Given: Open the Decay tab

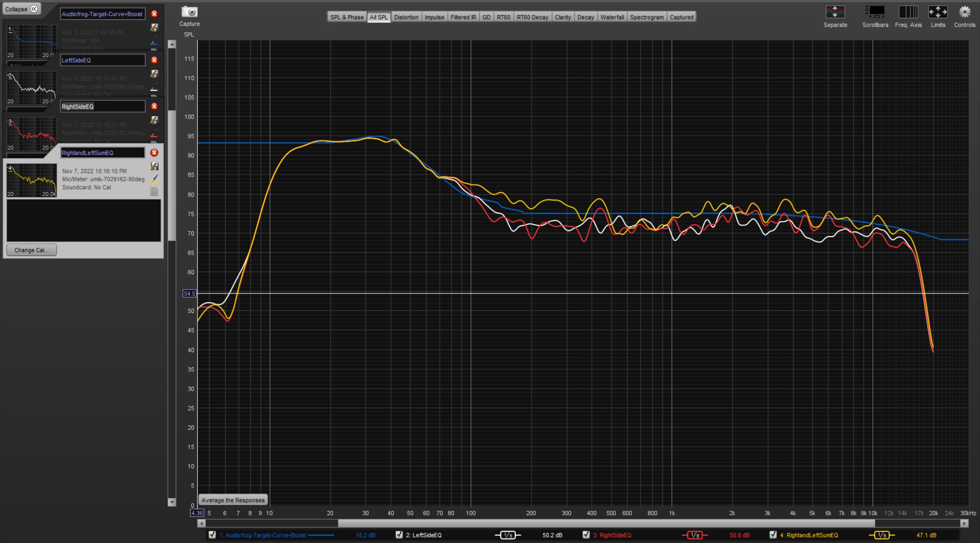Looking at the screenshot, I should (x=586, y=17).
